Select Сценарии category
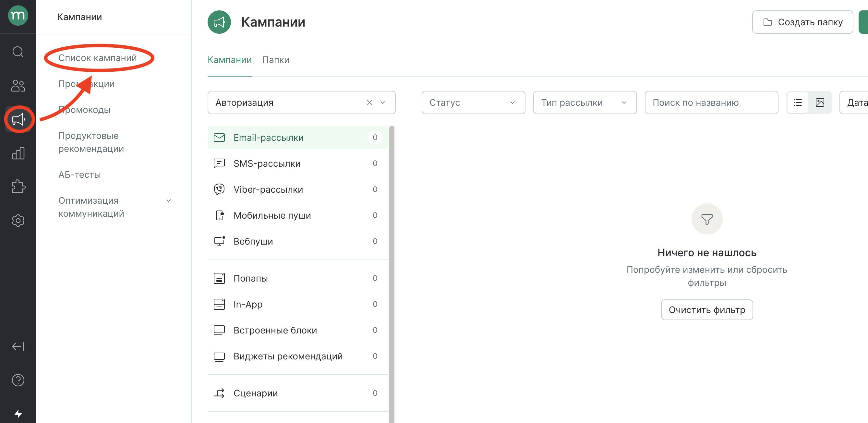 pyautogui.click(x=297, y=393)
